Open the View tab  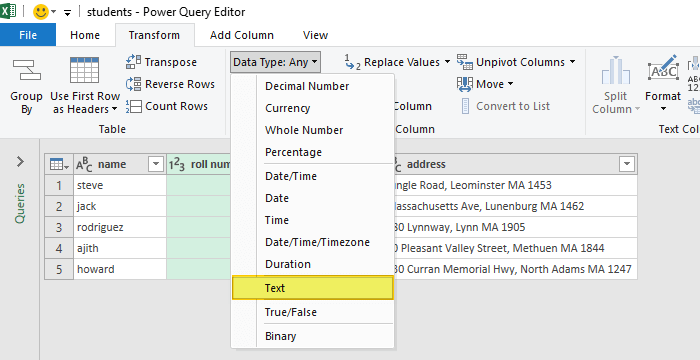(316, 35)
